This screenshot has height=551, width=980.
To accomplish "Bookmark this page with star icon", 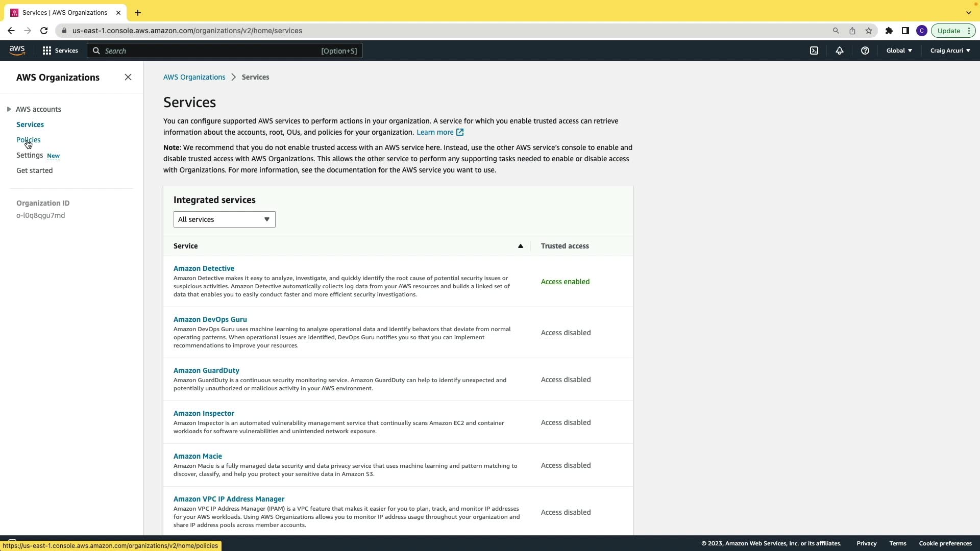I will [869, 31].
